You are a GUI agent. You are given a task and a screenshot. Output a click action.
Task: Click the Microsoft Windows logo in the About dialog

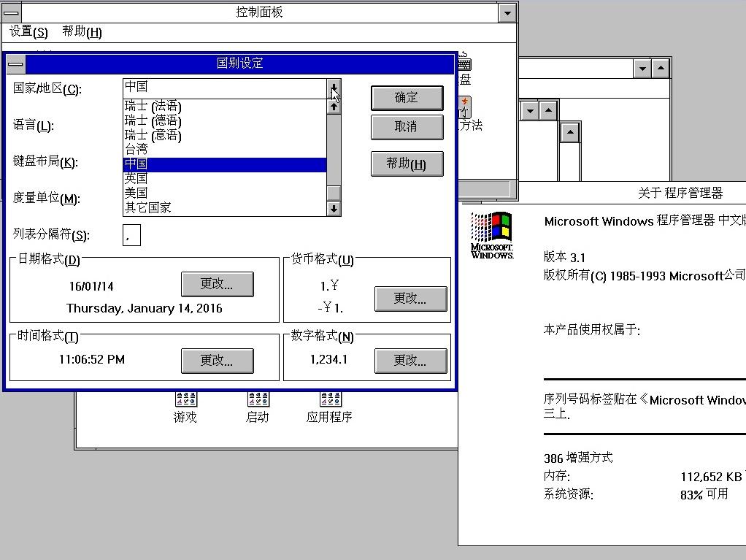coord(492,234)
